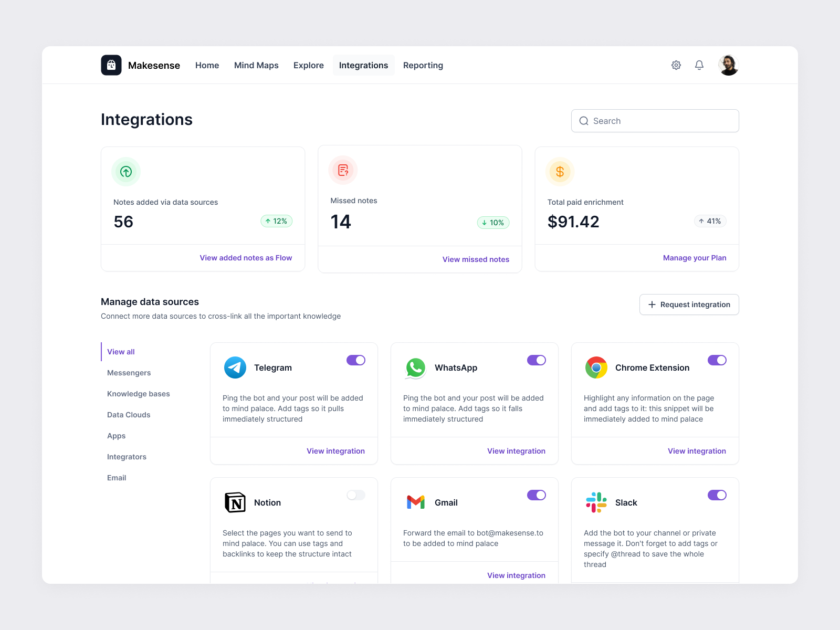Check notifications via the bell icon

699,65
